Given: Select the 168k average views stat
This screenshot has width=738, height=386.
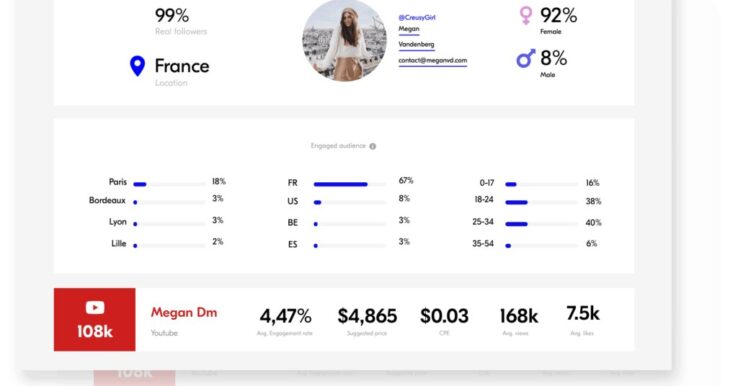Looking at the screenshot, I should tap(519, 316).
